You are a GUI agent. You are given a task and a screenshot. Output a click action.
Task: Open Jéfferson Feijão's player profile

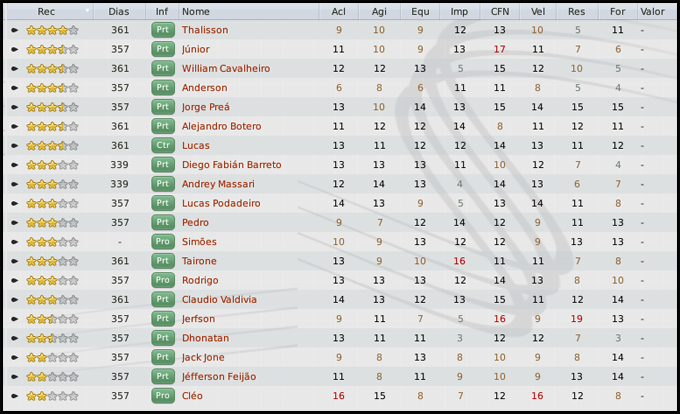pyautogui.click(x=219, y=377)
